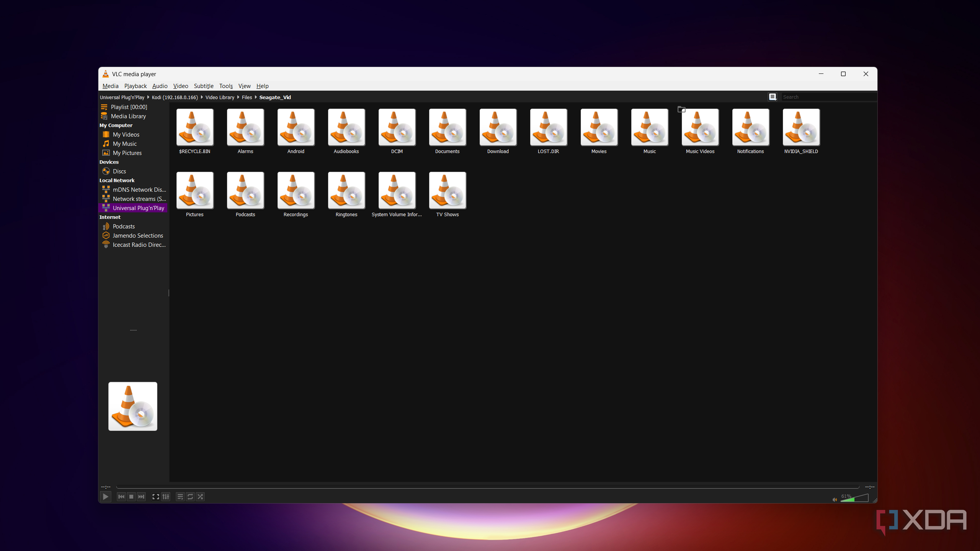Toggle random shuffle playback
The height and width of the screenshot is (551, 980).
(x=200, y=497)
